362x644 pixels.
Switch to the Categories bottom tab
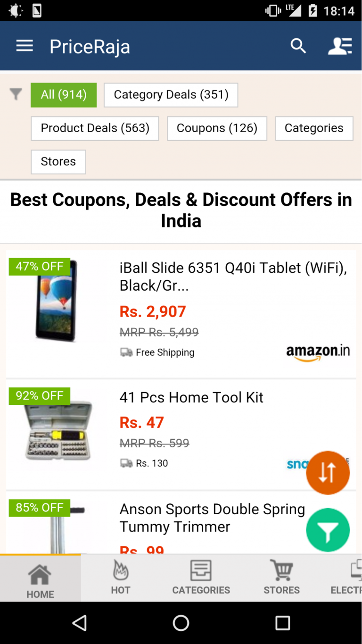[x=201, y=577]
